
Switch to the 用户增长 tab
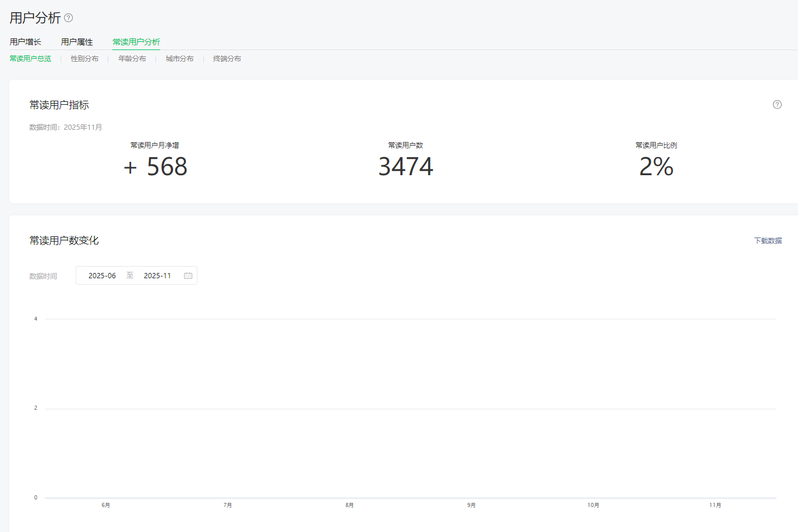coord(26,42)
